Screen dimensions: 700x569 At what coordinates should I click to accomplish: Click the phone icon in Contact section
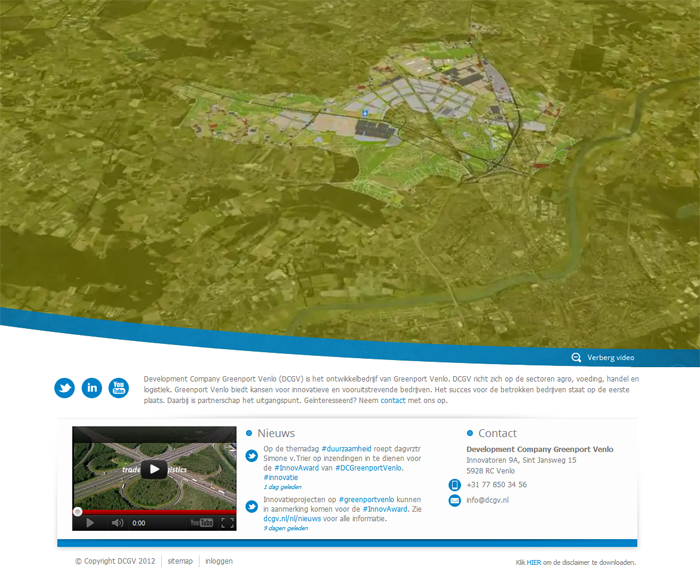click(x=455, y=485)
